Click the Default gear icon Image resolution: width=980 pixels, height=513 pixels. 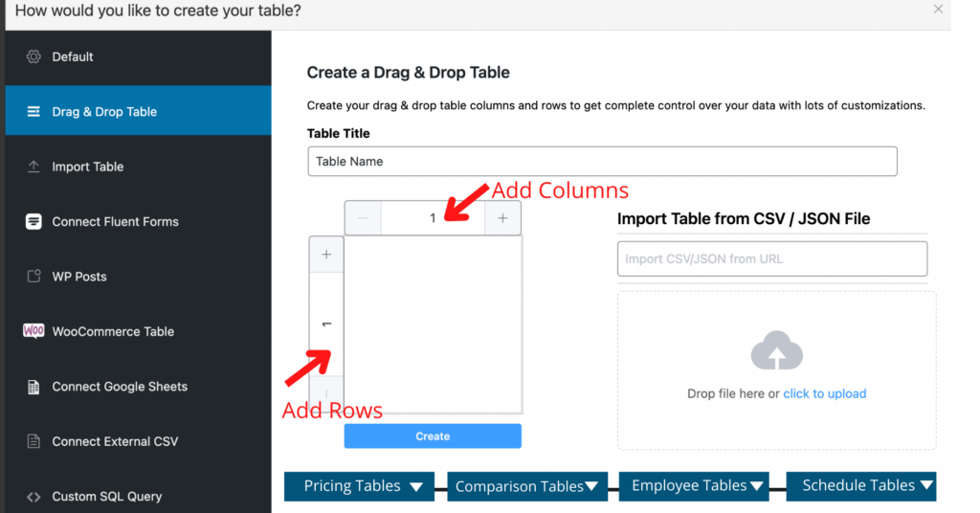[x=33, y=56]
